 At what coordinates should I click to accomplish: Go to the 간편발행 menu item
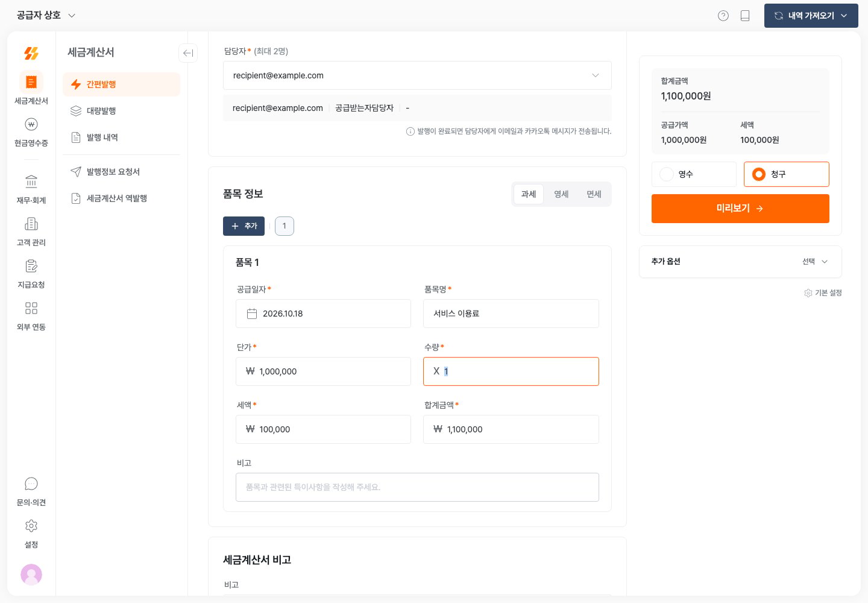(x=121, y=84)
